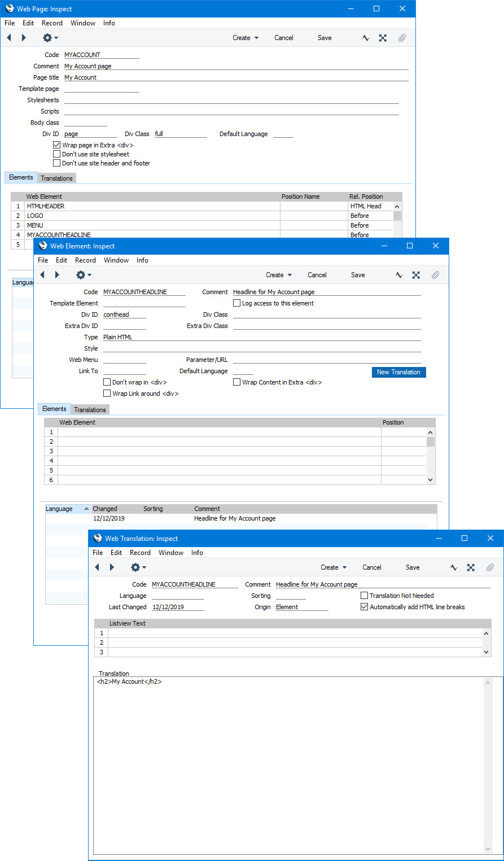Viewport: 504px width, 861px height.
Task: Click workflow overview icon in Web Element window
Action: tap(416, 275)
